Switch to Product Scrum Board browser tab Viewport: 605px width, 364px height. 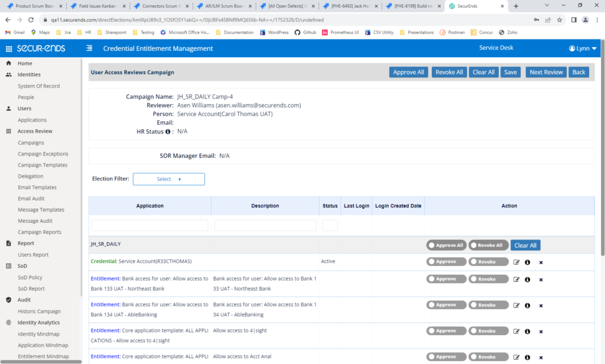coord(35,6)
